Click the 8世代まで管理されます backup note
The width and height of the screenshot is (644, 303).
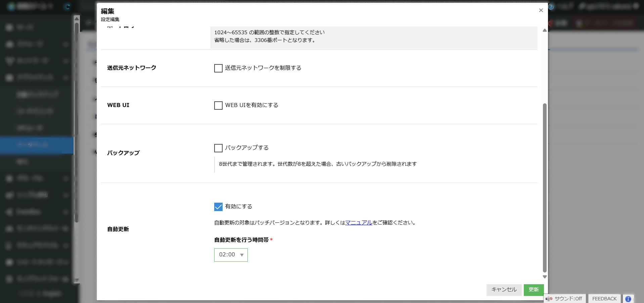pos(318,164)
